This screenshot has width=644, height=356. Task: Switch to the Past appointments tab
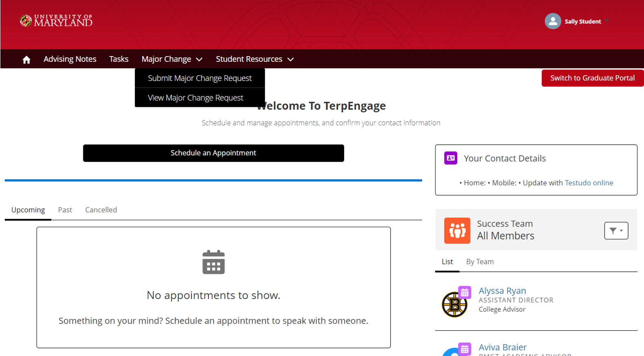65,210
